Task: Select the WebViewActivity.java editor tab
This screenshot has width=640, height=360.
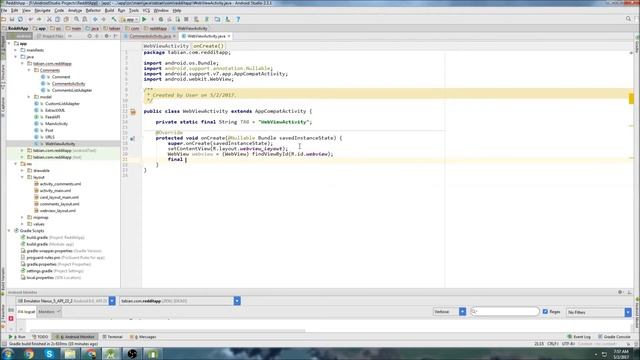Action: coord(206,36)
